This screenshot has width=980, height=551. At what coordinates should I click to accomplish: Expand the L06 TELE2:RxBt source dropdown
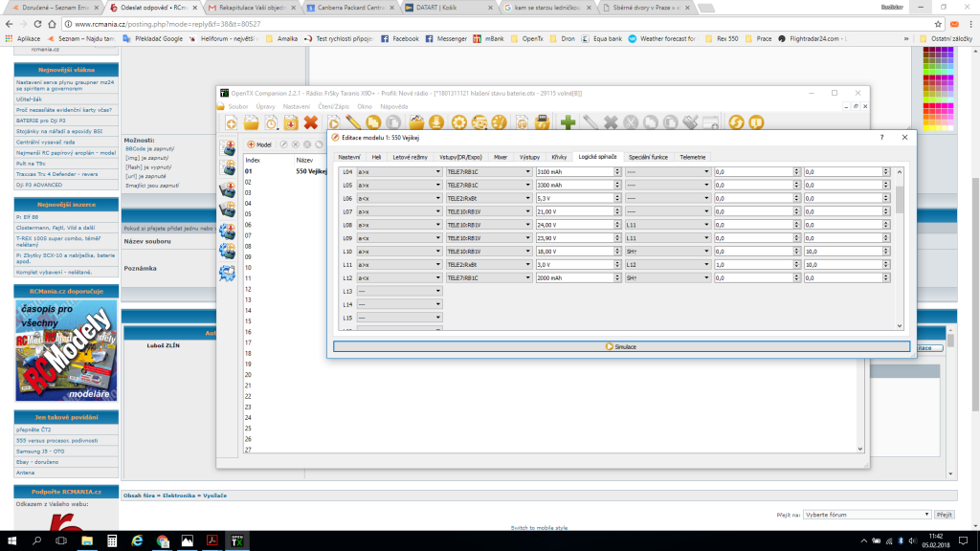point(488,198)
